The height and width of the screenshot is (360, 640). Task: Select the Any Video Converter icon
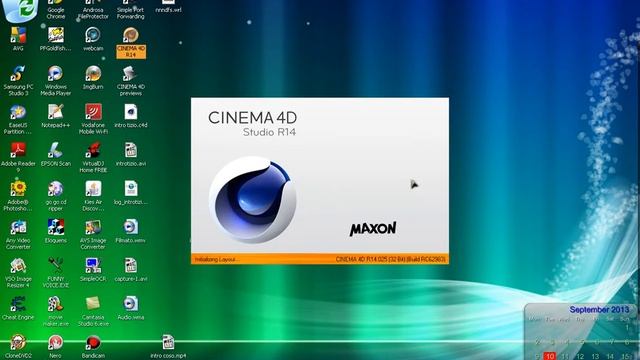18,234
